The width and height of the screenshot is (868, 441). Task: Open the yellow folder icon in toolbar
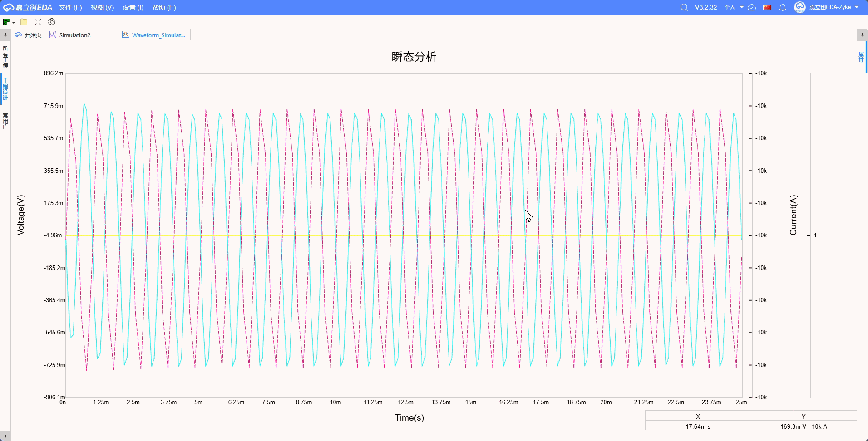[x=24, y=22]
